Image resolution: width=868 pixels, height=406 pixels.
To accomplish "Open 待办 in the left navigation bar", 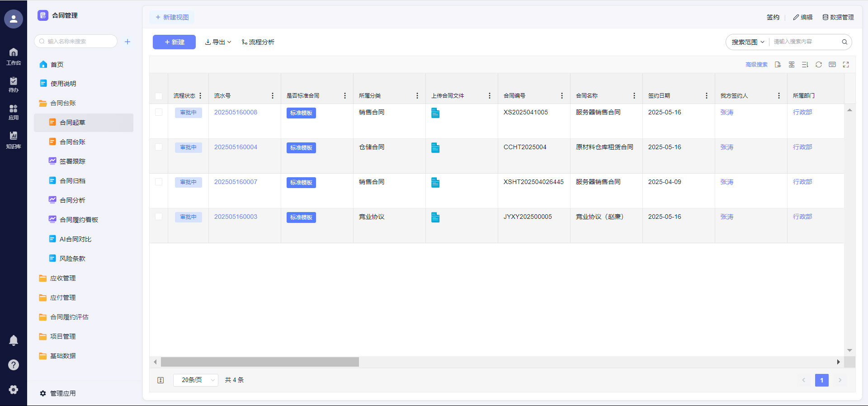I will point(14,84).
